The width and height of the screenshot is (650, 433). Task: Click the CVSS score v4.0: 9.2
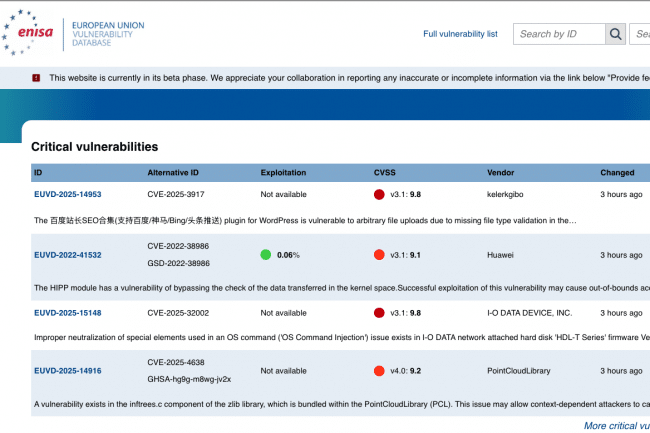coord(405,371)
